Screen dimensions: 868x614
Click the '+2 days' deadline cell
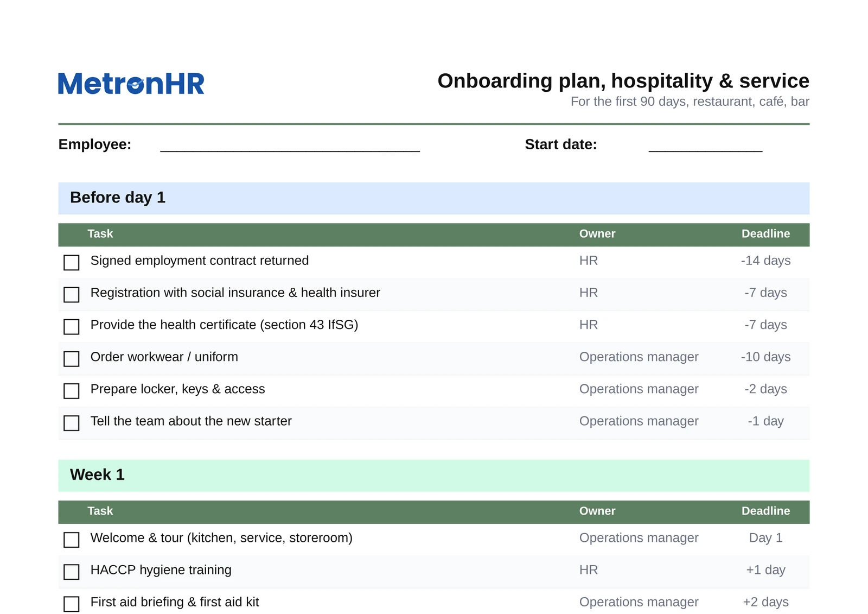(x=765, y=602)
